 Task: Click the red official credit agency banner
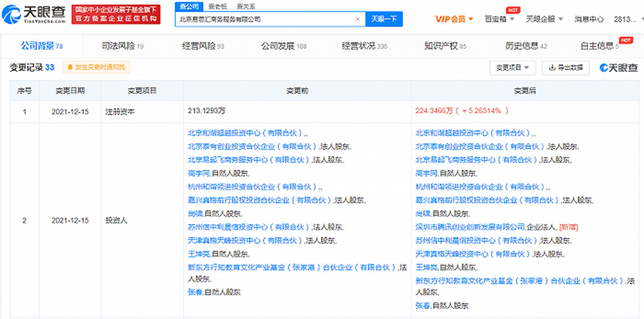click(116, 14)
